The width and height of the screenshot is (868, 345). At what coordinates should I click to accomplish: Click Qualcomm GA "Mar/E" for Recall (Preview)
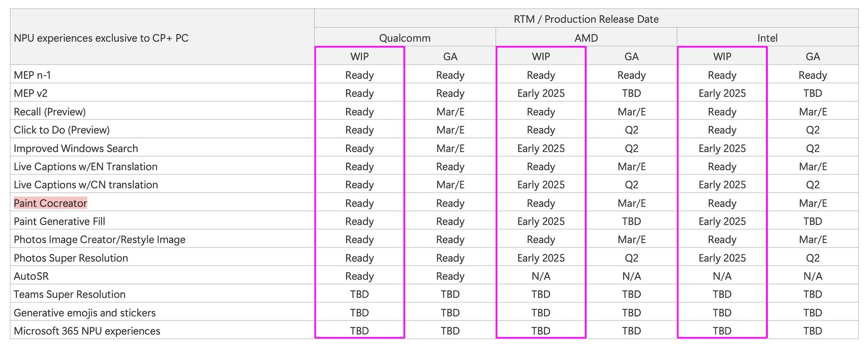450,112
